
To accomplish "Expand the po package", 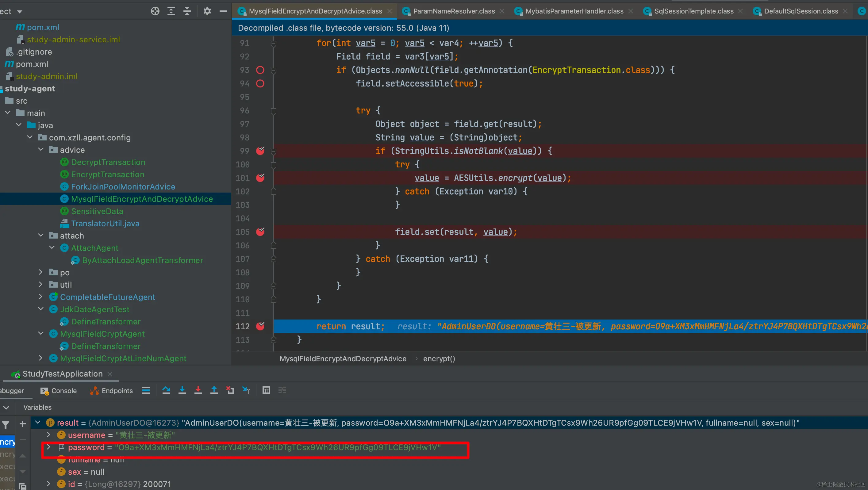I will point(41,272).
